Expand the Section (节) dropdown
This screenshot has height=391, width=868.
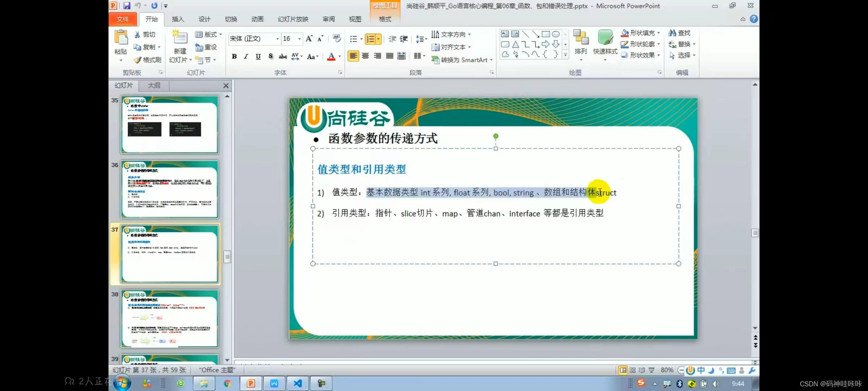206,60
